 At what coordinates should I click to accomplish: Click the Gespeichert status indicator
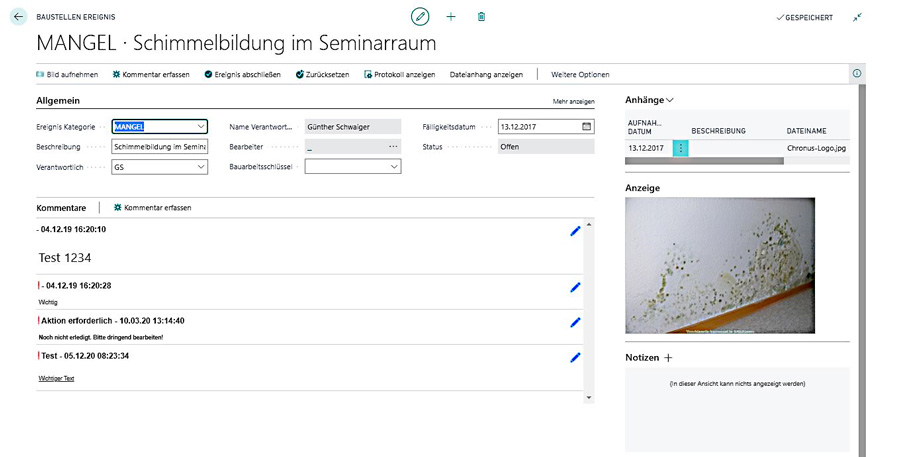click(804, 18)
